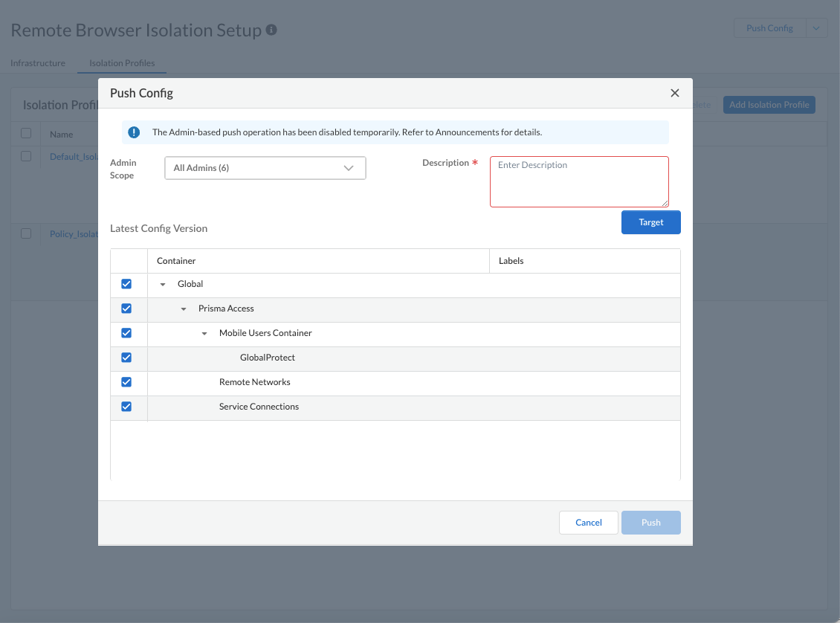The width and height of the screenshot is (840, 623).
Task: Collapse the Global container tree node
Action: (163, 285)
